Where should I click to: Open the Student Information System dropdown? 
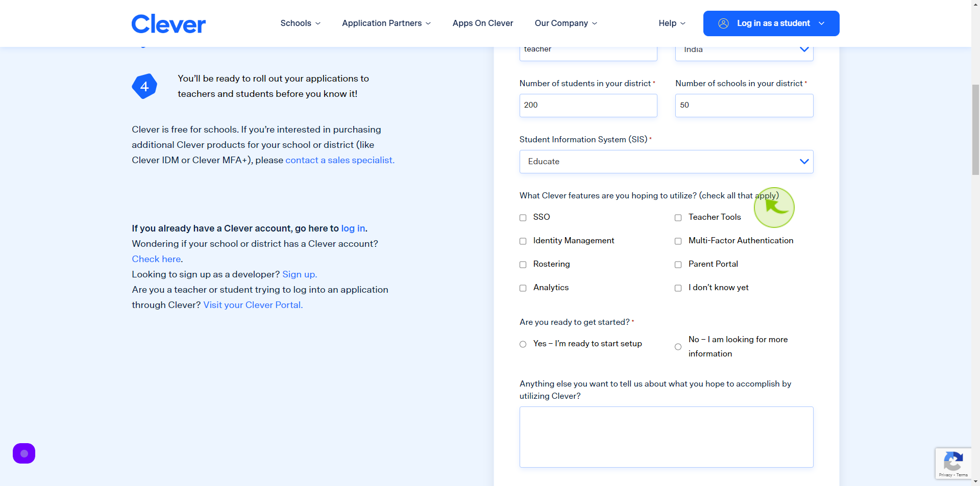click(666, 162)
